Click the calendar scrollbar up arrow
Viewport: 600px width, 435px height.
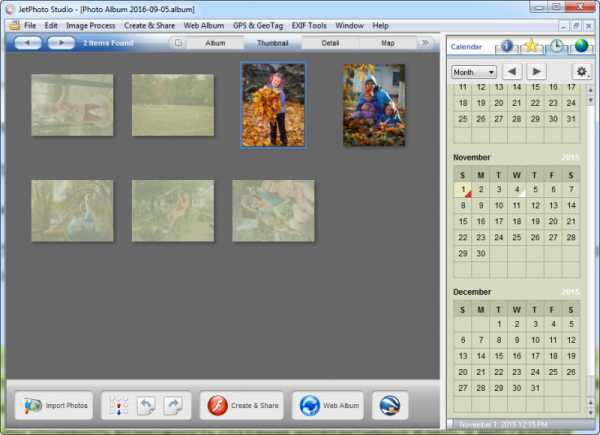pyautogui.click(x=590, y=90)
